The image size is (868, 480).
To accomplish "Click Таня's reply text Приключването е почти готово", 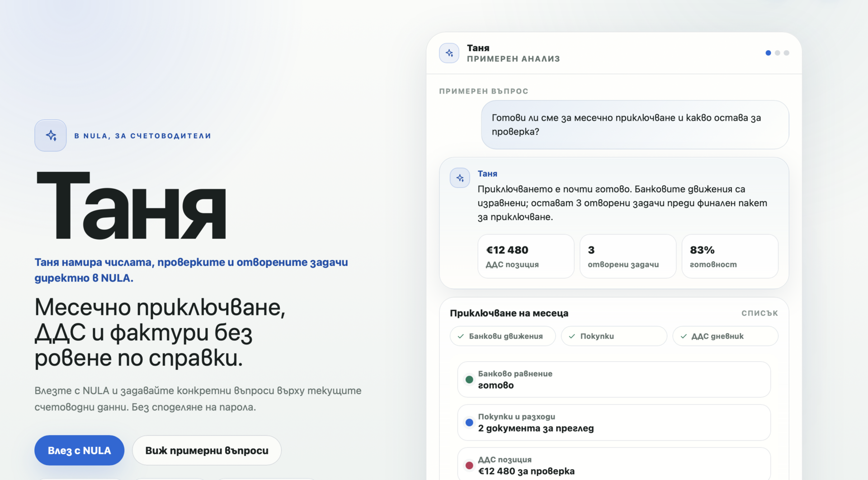I will pos(622,203).
